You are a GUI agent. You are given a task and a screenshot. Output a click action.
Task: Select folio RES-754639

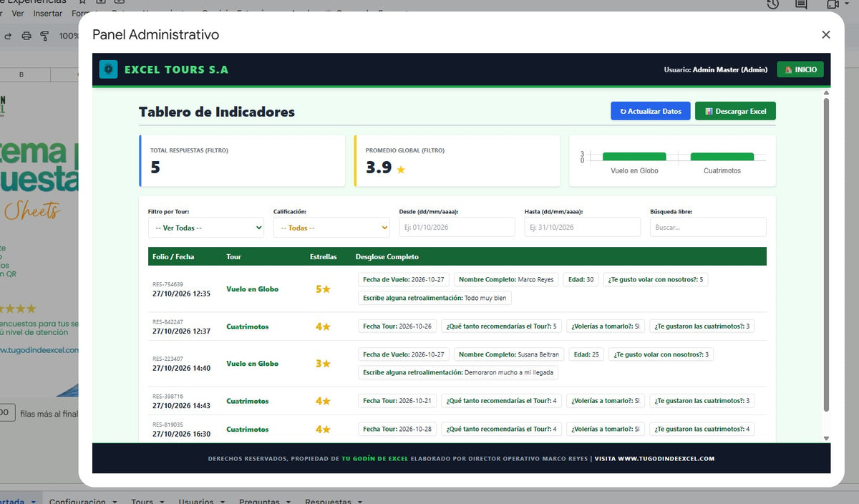point(168,284)
